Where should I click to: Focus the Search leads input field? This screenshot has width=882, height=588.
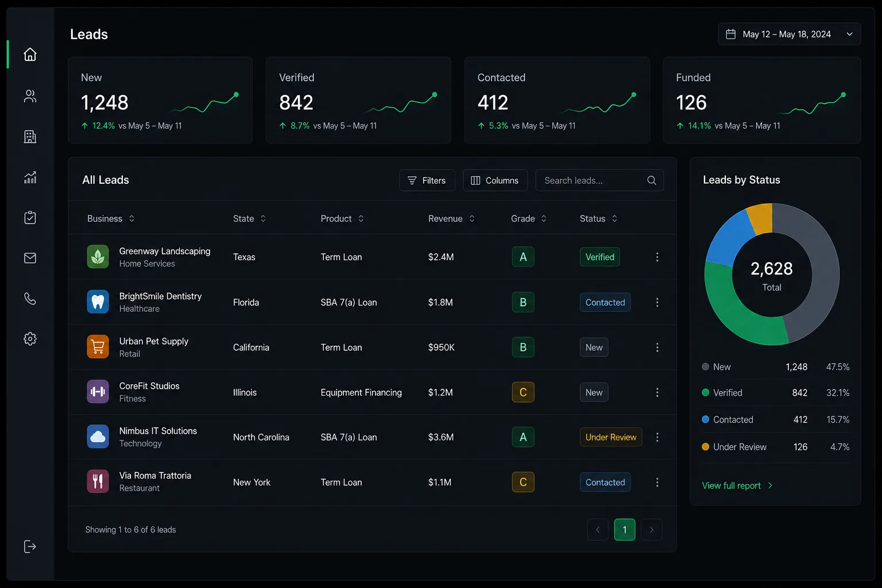tap(599, 180)
